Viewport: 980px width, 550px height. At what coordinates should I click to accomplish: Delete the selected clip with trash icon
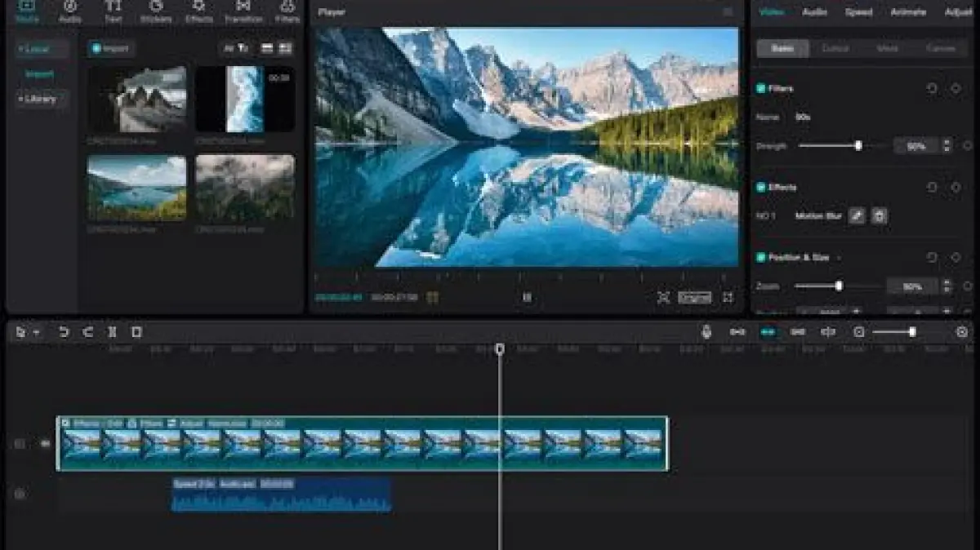(136, 332)
